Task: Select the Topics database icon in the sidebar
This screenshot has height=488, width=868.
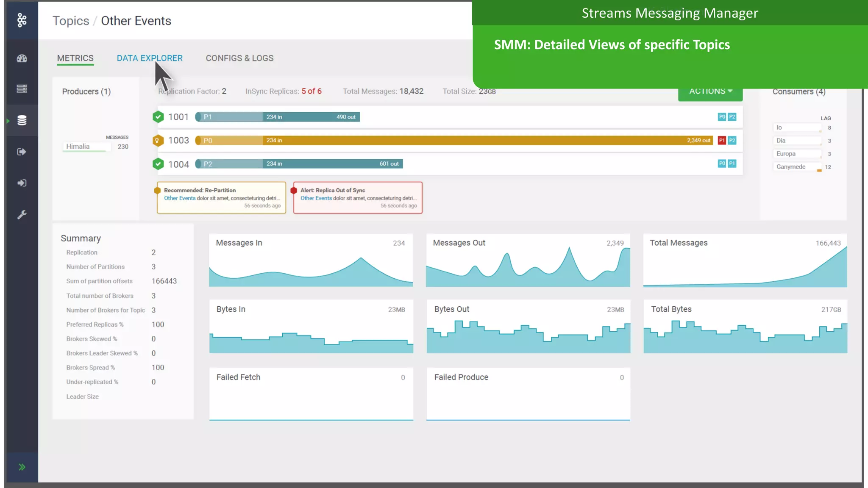Action: (22, 120)
